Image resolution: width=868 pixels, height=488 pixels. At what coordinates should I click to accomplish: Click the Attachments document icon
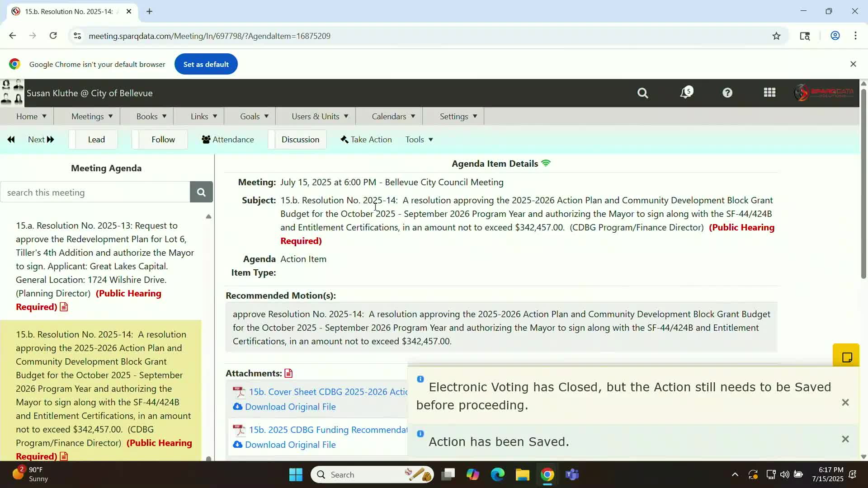(288, 374)
